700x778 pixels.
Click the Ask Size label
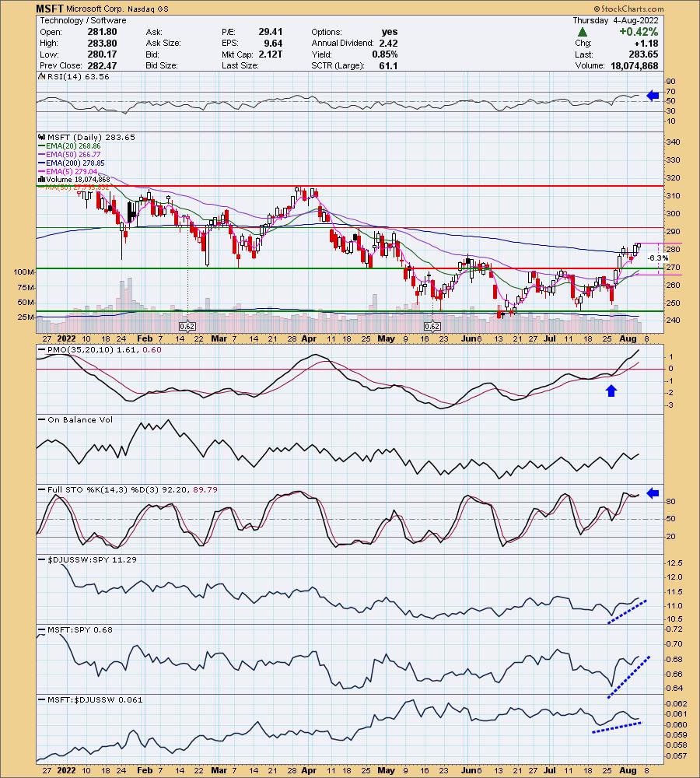coord(163,43)
